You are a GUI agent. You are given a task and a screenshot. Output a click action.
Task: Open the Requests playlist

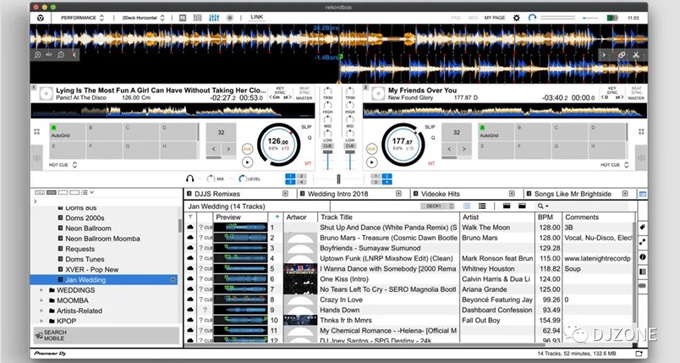tap(80, 249)
